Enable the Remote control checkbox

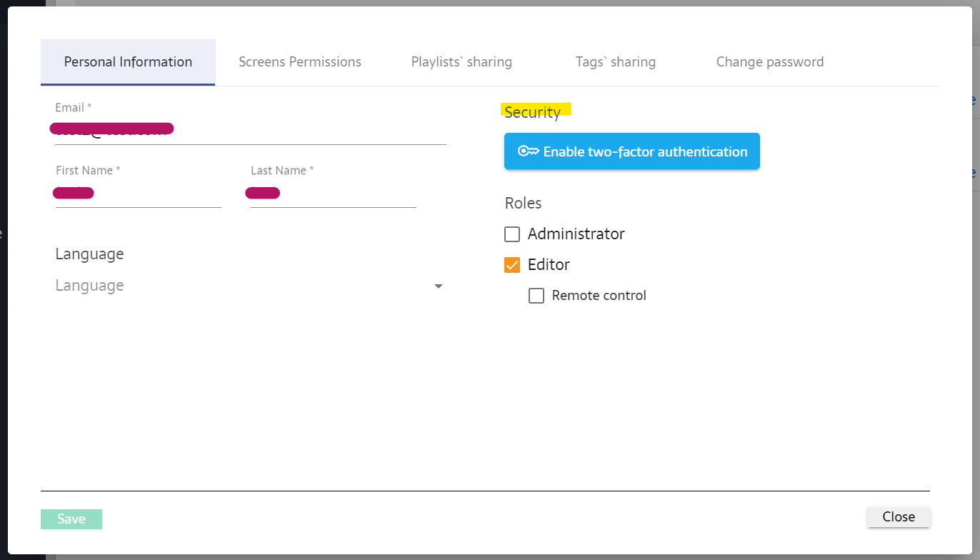(536, 296)
